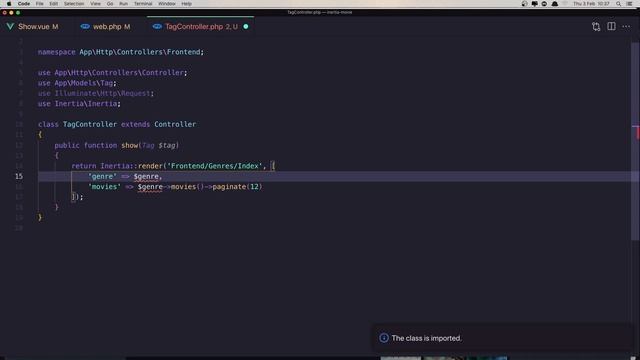Click paginate(12) in the movies line
The height and width of the screenshot is (360, 640).
tap(237, 187)
